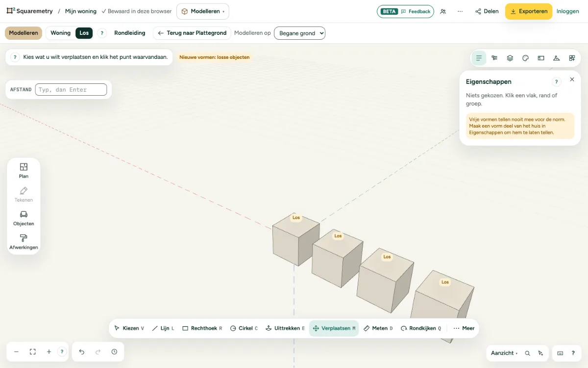The width and height of the screenshot is (588, 368).
Task: Select the Cirkel tool
Action: click(x=244, y=328)
